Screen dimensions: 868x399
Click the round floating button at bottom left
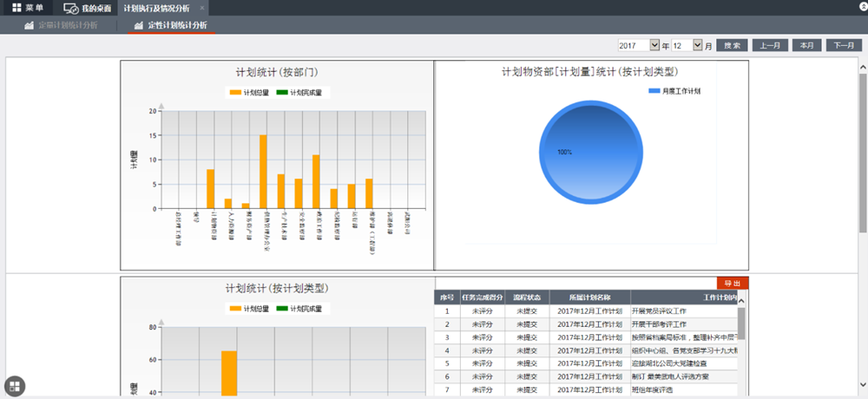pyautogui.click(x=15, y=386)
